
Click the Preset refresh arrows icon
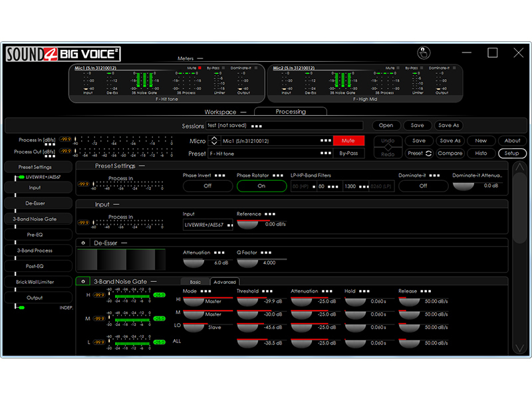(428, 154)
